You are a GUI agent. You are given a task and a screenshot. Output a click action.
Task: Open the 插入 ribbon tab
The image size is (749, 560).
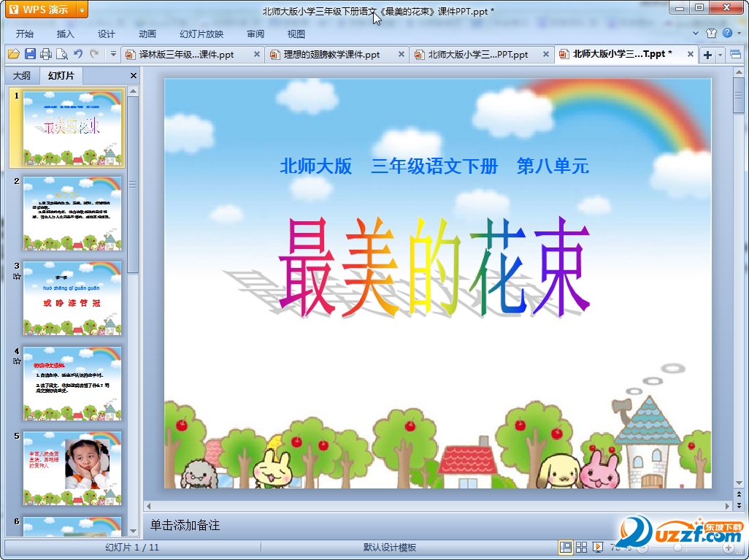66,34
